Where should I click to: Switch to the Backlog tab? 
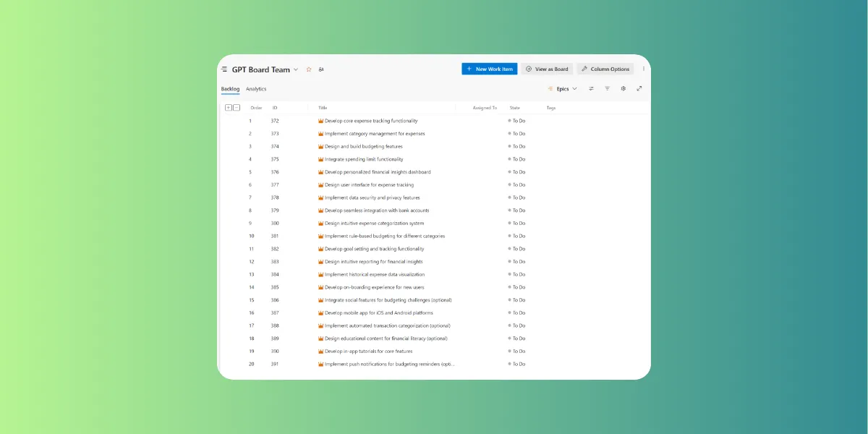(x=230, y=89)
